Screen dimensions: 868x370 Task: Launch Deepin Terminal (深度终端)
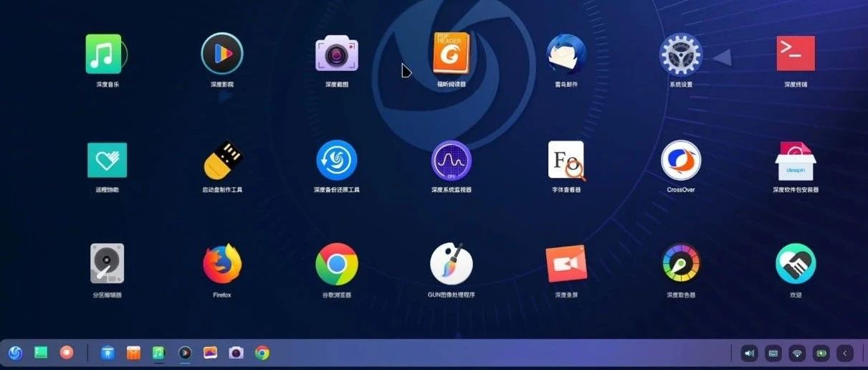tap(796, 54)
